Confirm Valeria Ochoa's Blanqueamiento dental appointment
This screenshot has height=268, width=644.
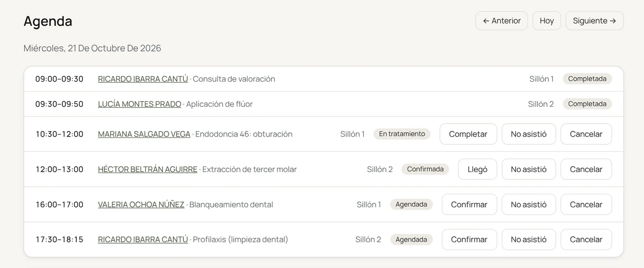pyautogui.click(x=469, y=204)
